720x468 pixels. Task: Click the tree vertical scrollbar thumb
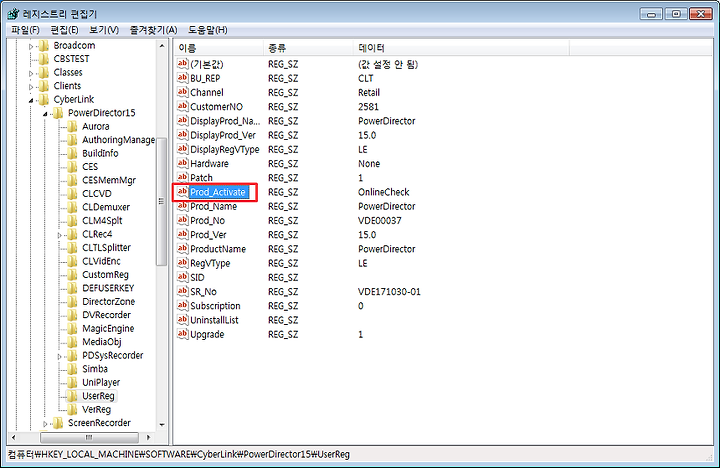point(161,201)
